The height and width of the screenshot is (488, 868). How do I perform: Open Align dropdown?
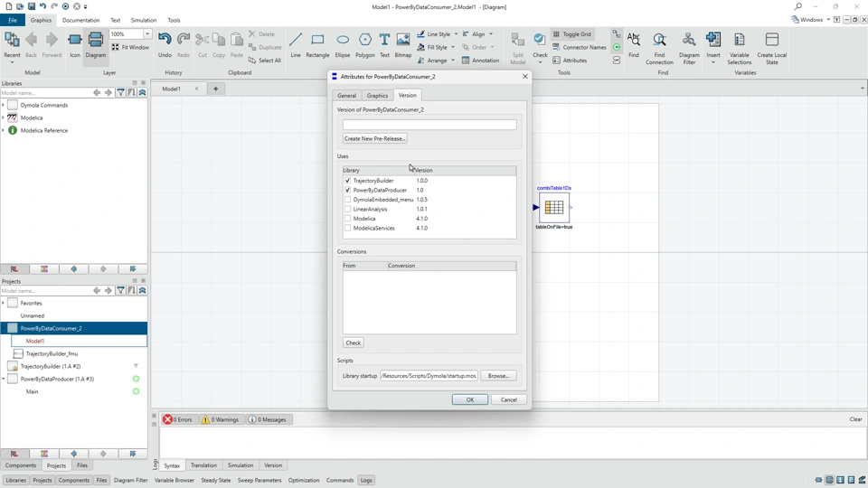tap(491, 34)
